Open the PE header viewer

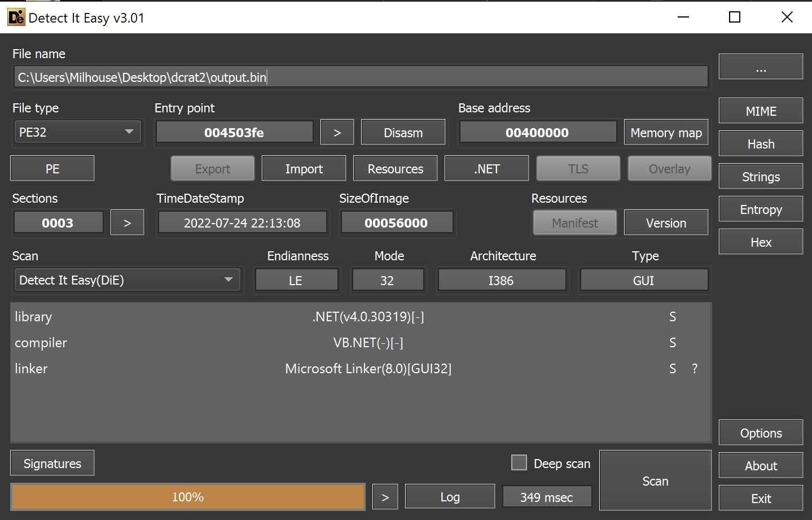(x=52, y=168)
